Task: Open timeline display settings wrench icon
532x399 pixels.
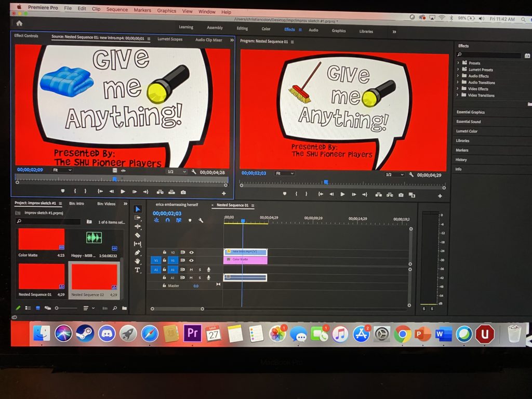Action: pyautogui.click(x=201, y=220)
